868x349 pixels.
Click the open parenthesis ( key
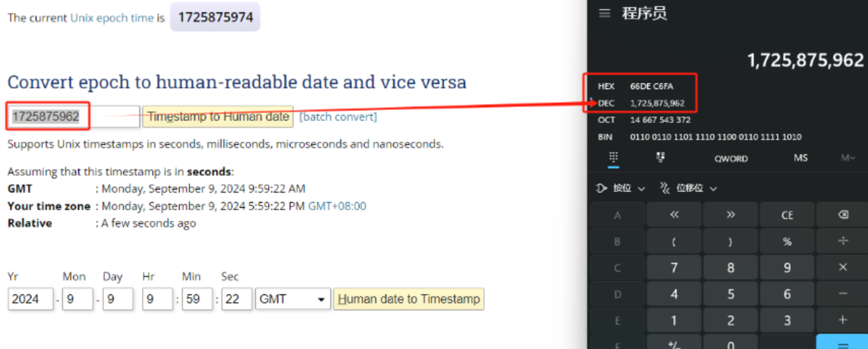(x=674, y=241)
